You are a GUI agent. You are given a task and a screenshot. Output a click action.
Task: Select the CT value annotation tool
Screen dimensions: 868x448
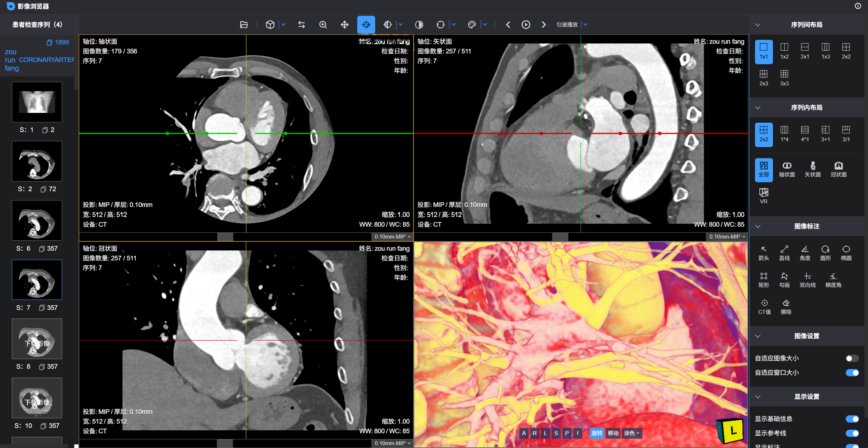pyautogui.click(x=764, y=307)
